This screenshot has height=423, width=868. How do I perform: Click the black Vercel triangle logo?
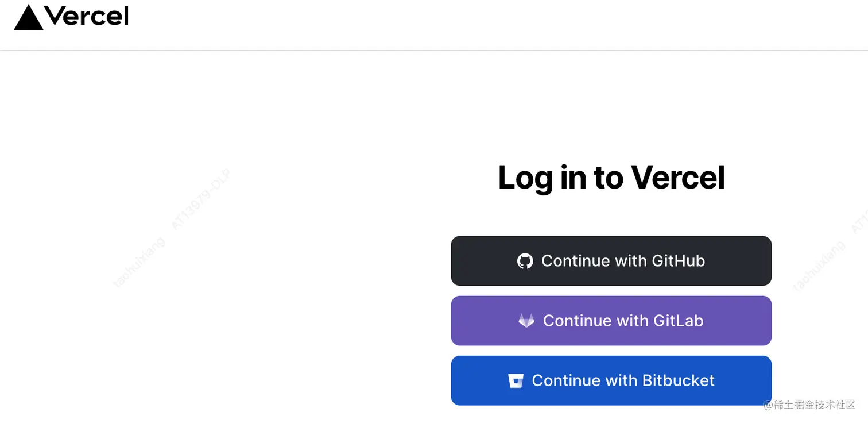[x=29, y=17]
